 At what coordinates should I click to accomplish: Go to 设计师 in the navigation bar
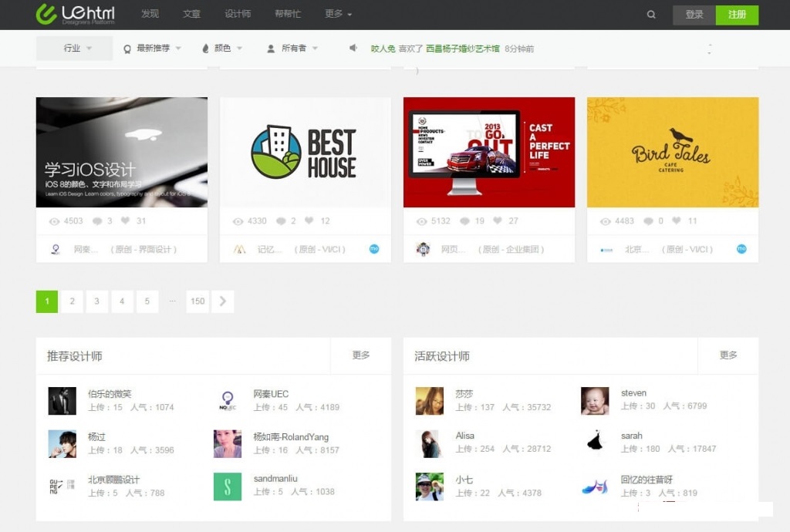pos(238,14)
